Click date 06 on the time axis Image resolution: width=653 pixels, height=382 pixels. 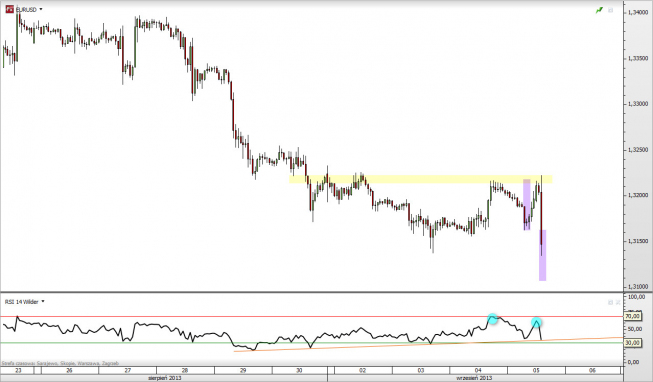click(592, 370)
